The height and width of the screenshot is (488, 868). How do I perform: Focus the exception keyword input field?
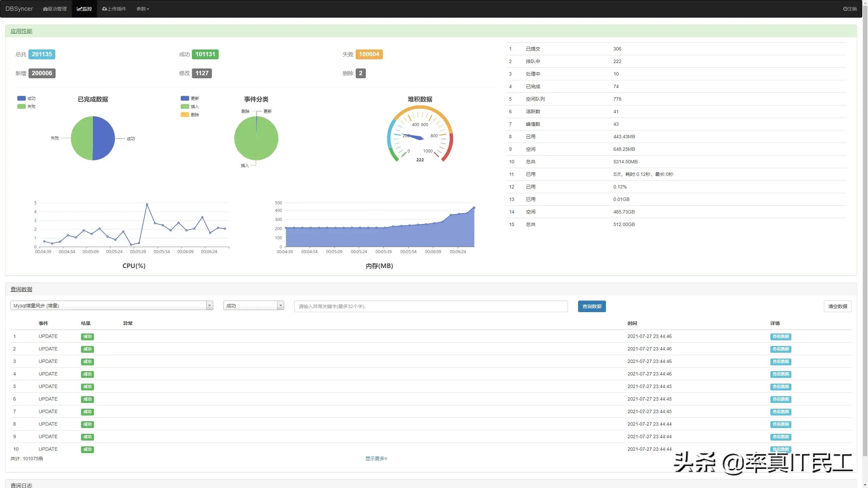pyautogui.click(x=431, y=306)
